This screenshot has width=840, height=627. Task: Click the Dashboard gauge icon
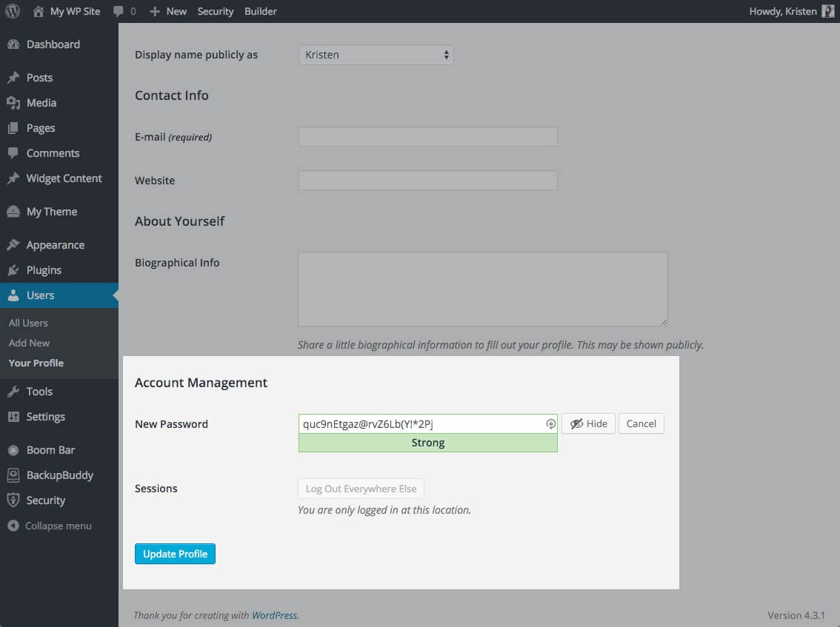click(13, 44)
